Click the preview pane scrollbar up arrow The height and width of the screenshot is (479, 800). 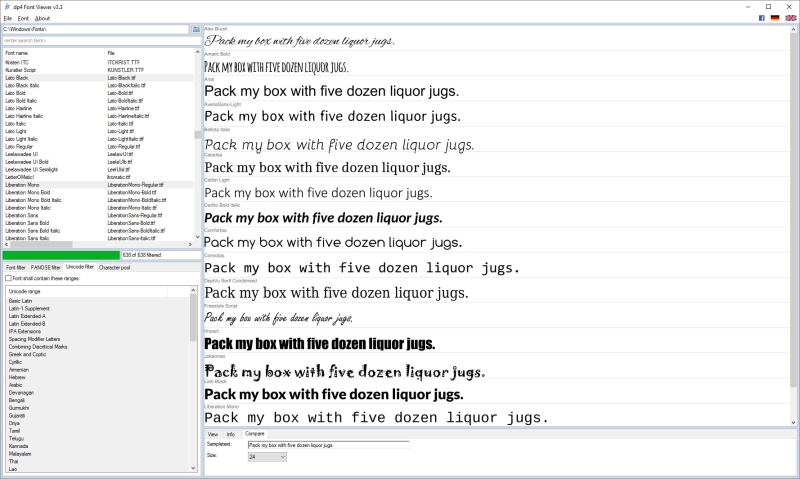(793, 30)
